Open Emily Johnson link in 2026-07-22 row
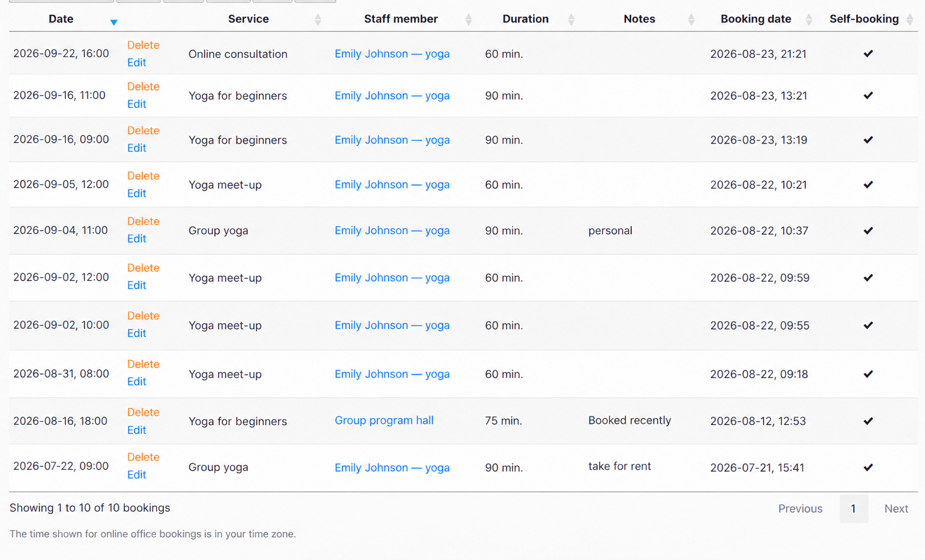This screenshot has width=925, height=560. coord(392,468)
